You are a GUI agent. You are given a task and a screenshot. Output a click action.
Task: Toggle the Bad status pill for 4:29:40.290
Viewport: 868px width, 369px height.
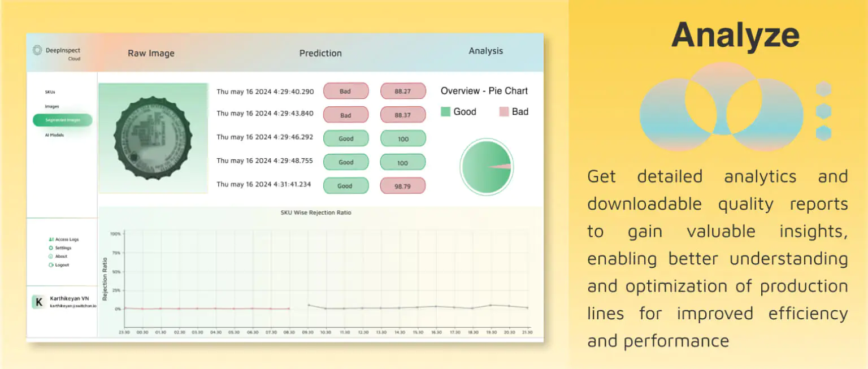pos(346,90)
